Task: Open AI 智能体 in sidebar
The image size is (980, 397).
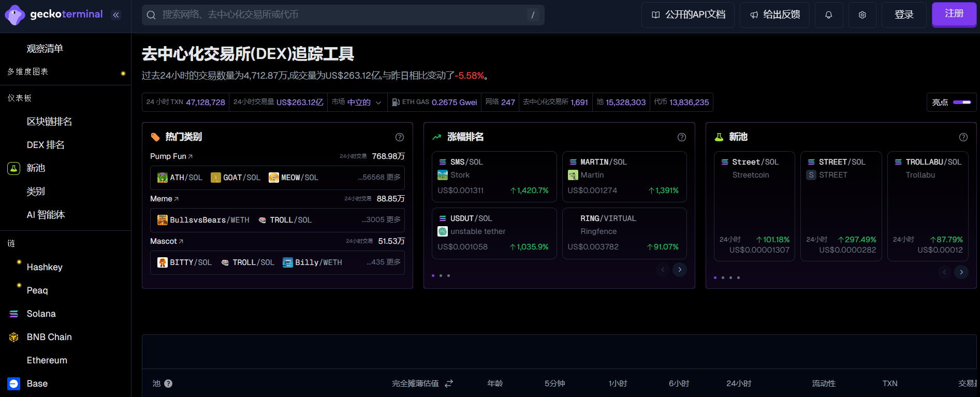Action: (46, 215)
